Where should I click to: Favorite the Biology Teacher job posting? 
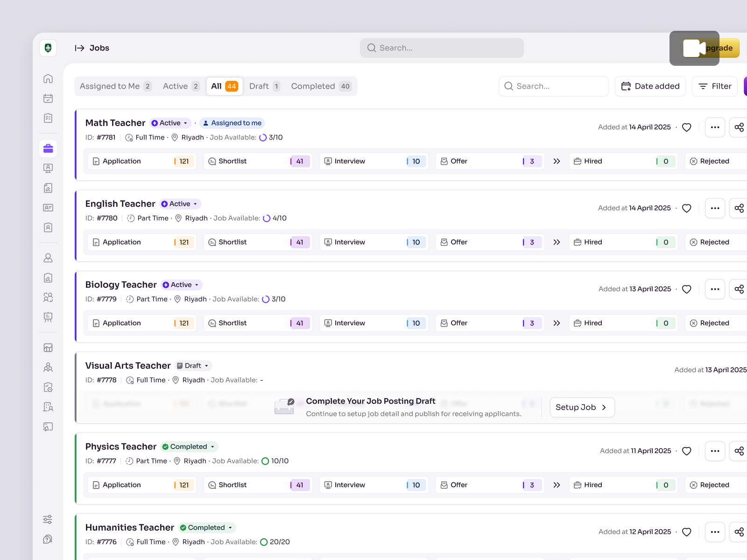(686, 289)
